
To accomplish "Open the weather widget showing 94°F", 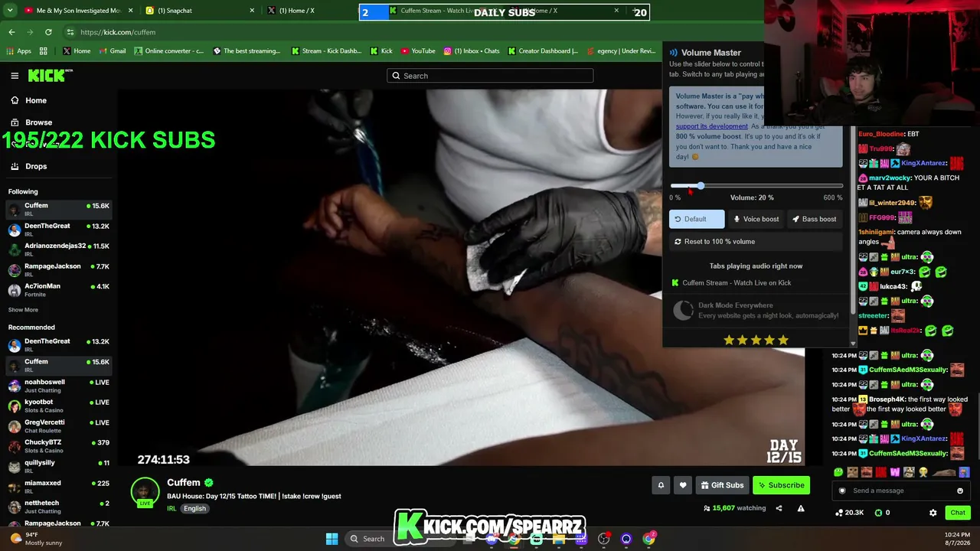I will click(x=37, y=539).
